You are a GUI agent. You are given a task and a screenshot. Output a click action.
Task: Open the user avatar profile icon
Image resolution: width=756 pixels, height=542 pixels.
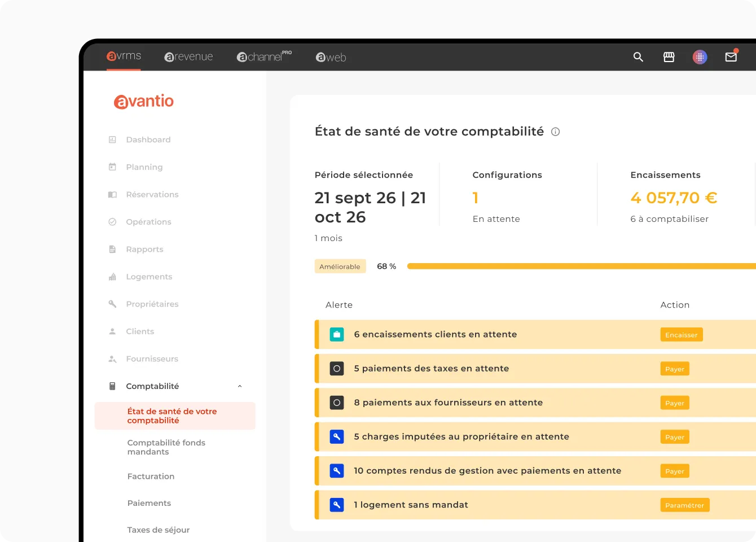[700, 57]
